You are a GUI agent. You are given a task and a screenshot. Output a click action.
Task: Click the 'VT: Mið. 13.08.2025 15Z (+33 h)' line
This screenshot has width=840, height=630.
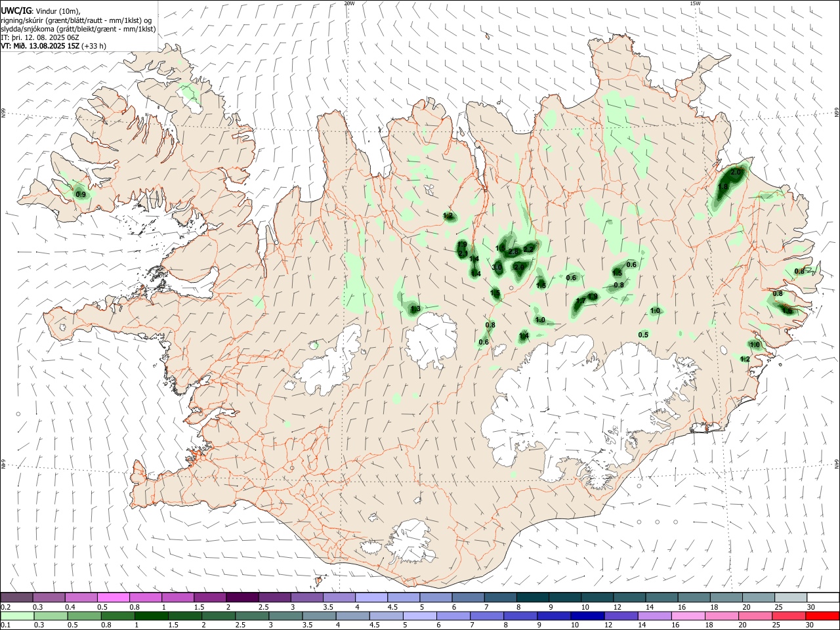tap(54, 46)
